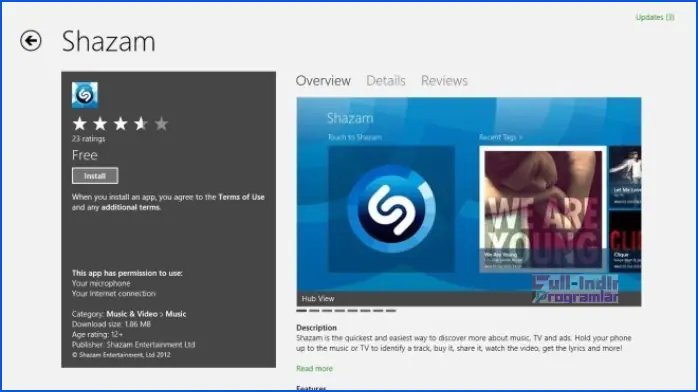Click 'Age rating: 12+' text
This screenshot has width=698, height=392.
click(x=97, y=335)
